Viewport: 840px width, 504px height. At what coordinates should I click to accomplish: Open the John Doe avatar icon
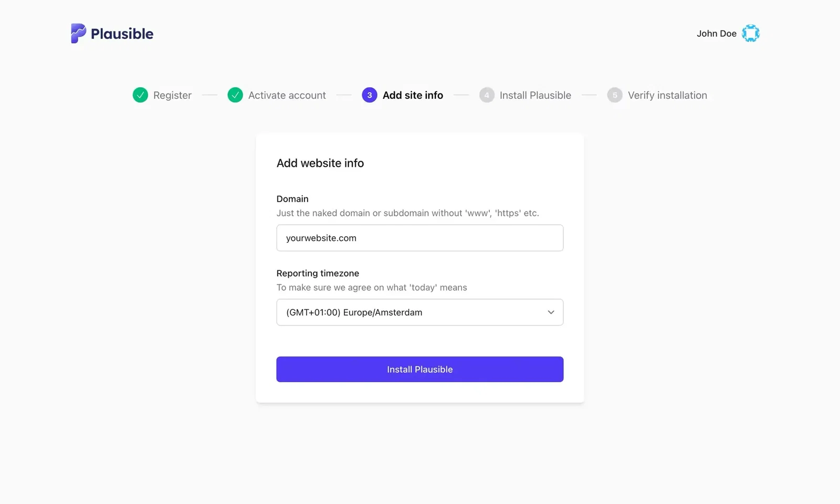751,33
